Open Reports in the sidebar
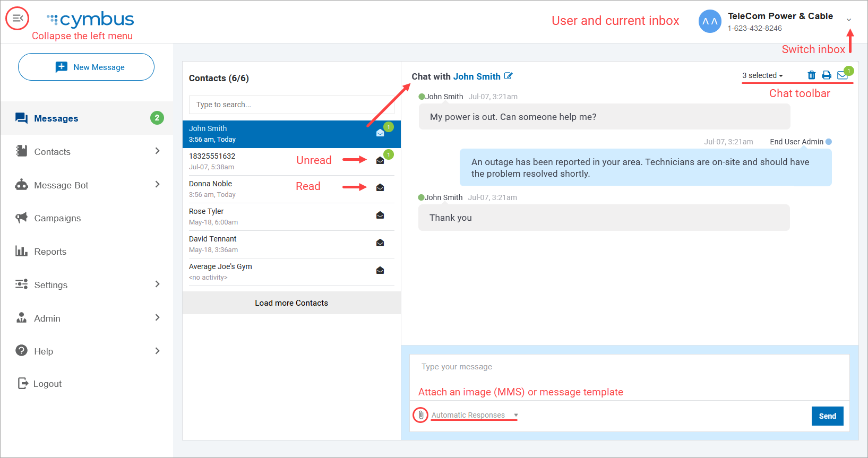 click(x=87, y=252)
